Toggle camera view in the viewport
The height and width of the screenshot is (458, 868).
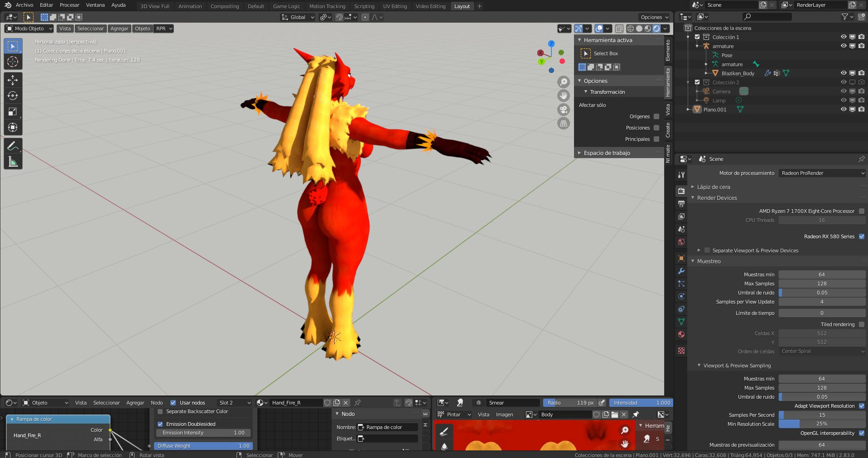[564, 110]
